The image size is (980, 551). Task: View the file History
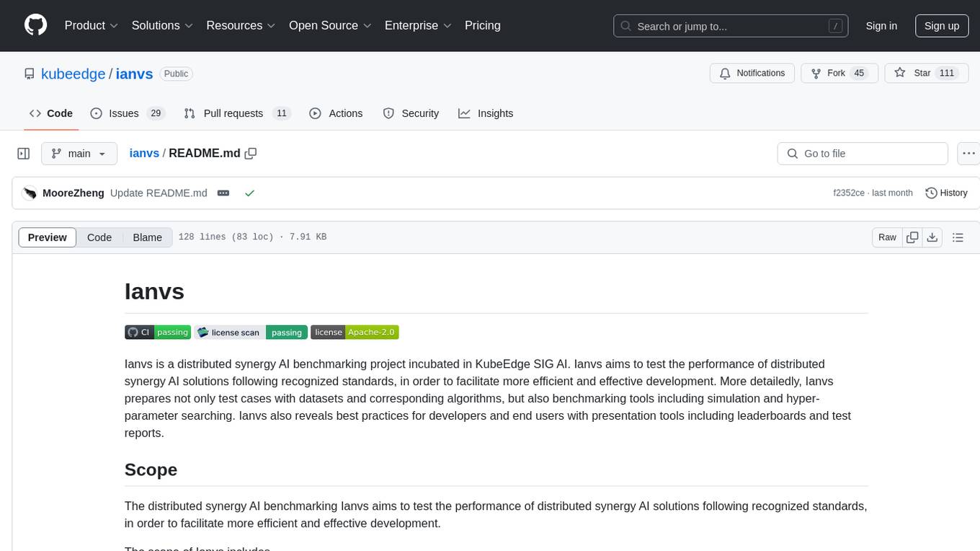(x=946, y=193)
